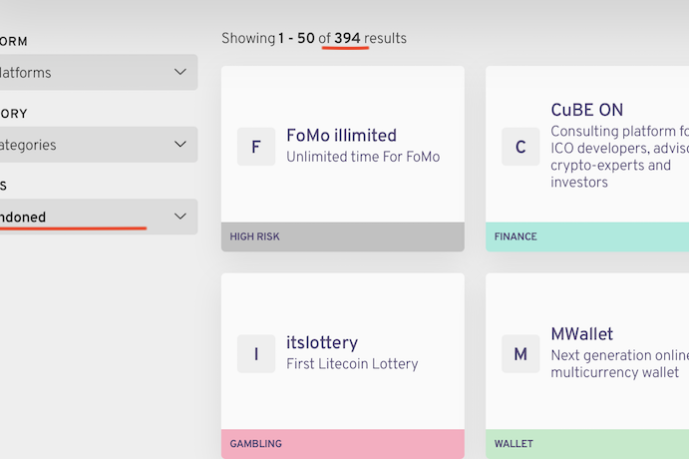Click the status dropdown chevron arrow
Image resolution: width=689 pixels, height=459 pixels.
(180, 216)
